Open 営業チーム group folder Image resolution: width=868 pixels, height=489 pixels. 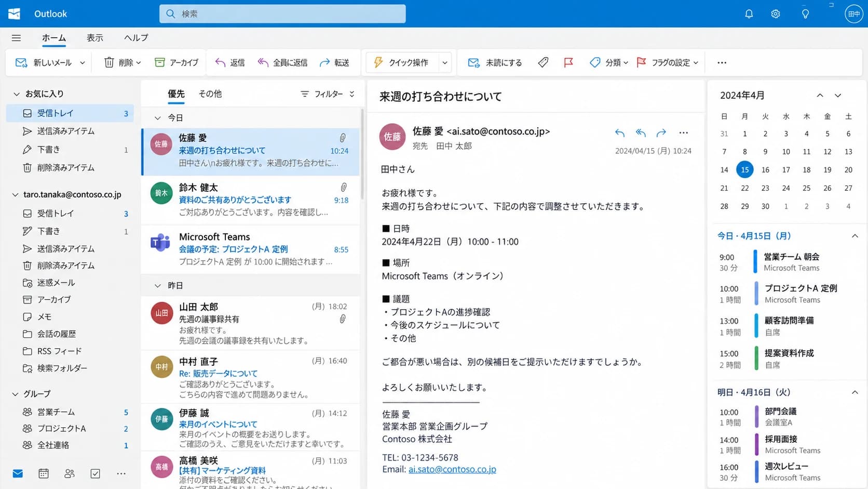(x=70, y=412)
